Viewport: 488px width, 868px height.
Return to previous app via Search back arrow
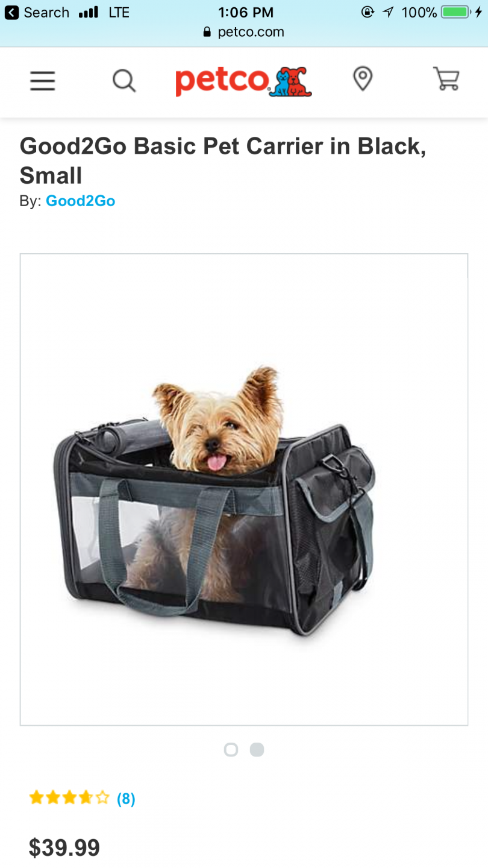(11, 12)
